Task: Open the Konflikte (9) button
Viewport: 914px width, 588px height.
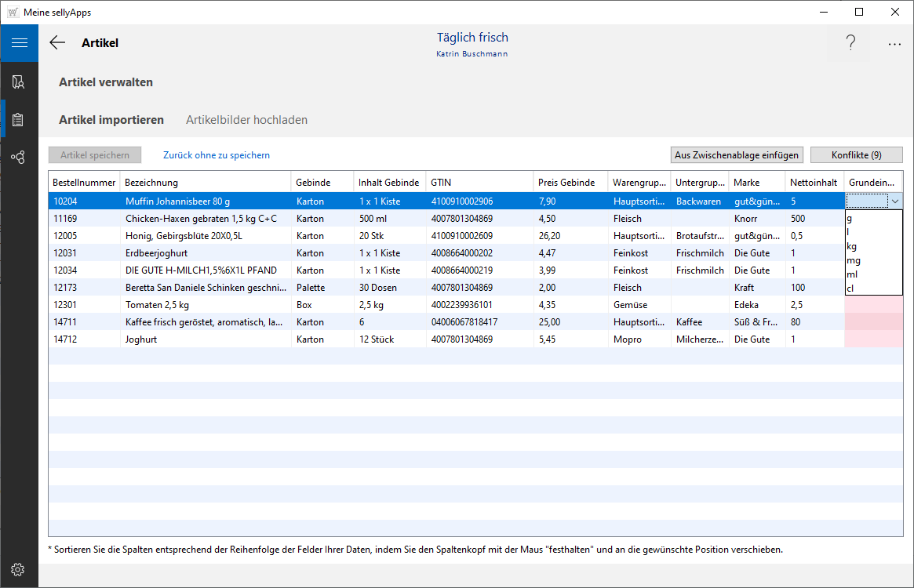Action: (x=856, y=155)
